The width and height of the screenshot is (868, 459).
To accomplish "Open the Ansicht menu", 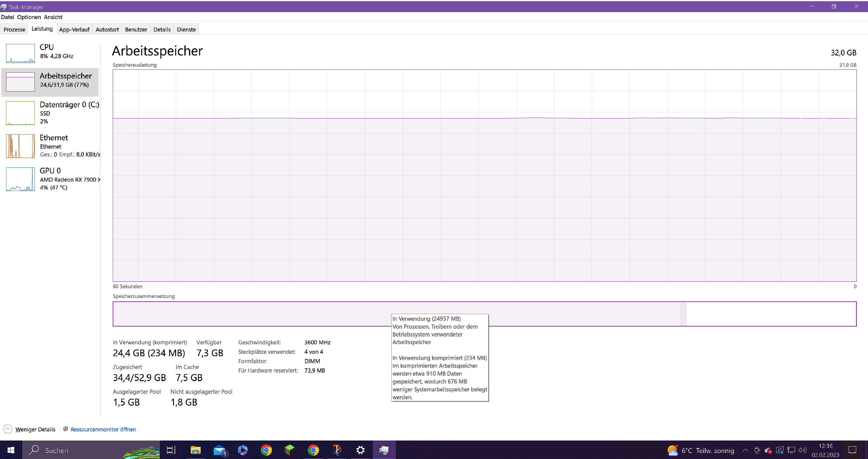I will pos(53,17).
